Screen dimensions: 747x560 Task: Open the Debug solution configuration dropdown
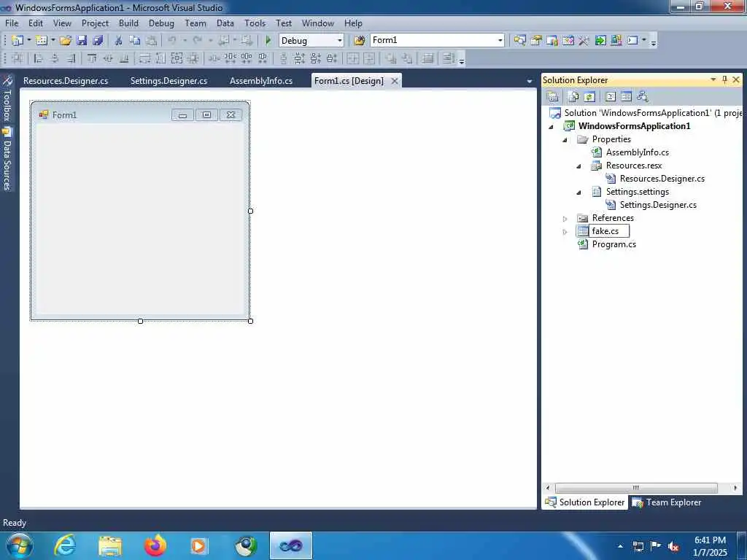[340, 41]
